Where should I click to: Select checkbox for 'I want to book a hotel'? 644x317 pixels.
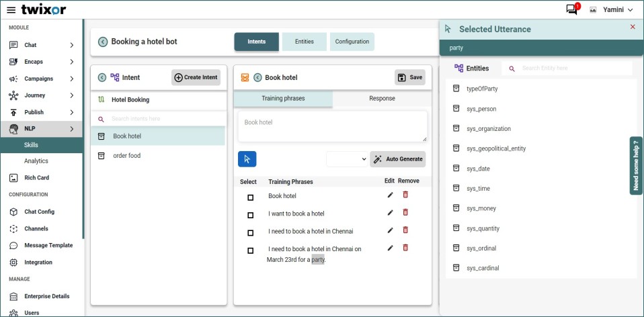click(x=251, y=215)
